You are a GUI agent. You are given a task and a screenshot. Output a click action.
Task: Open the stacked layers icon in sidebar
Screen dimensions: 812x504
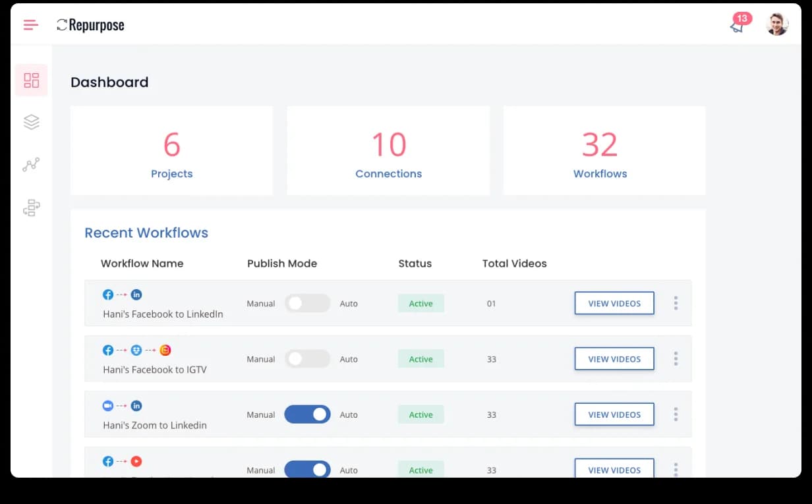tap(32, 122)
